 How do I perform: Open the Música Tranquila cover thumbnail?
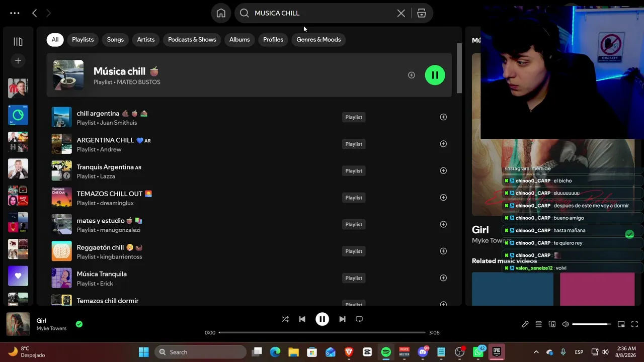pyautogui.click(x=62, y=278)
